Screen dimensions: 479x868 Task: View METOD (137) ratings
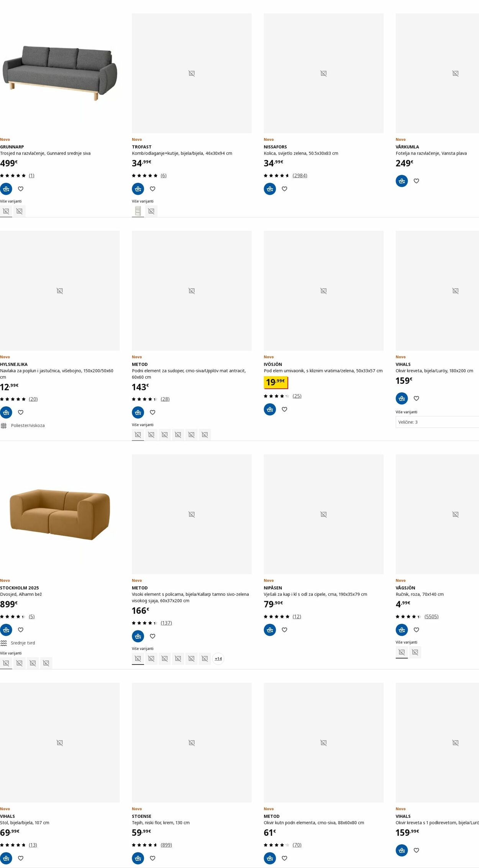click(x=166, y=623)
